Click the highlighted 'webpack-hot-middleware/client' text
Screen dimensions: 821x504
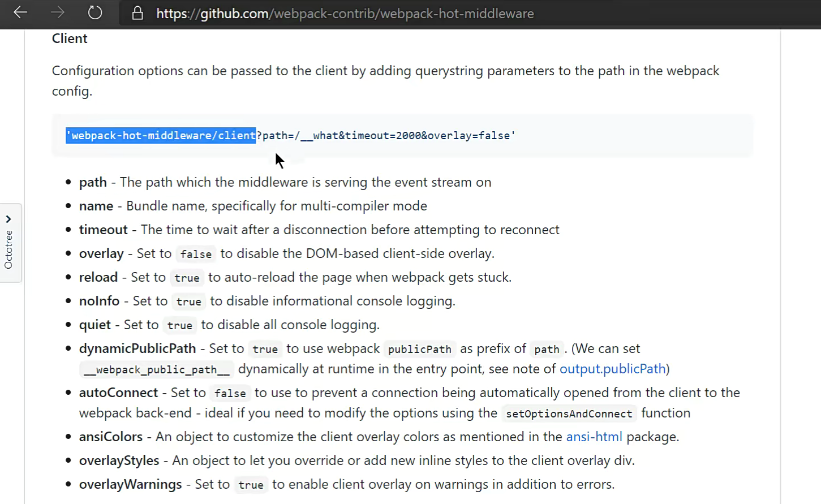(161, 136)
